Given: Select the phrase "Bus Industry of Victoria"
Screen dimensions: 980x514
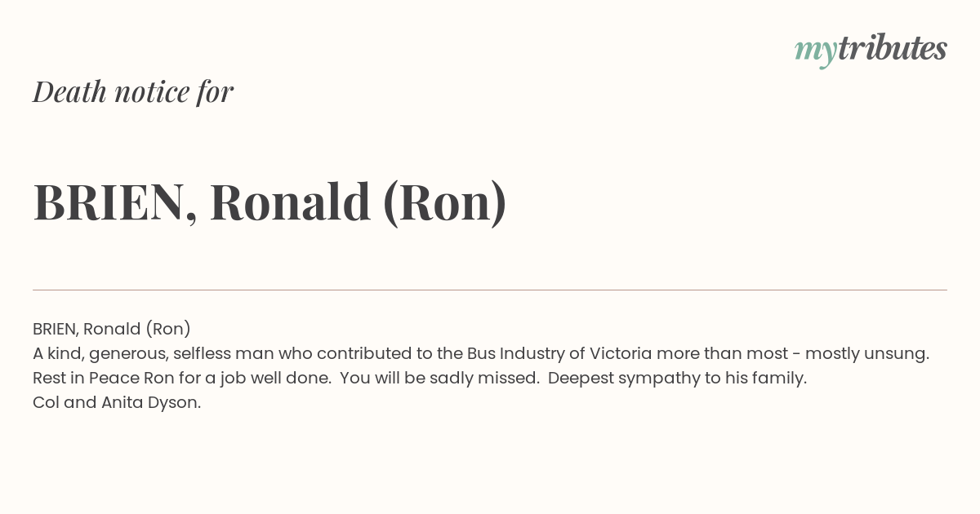Looking at the screenshot, I should point(559,354).
